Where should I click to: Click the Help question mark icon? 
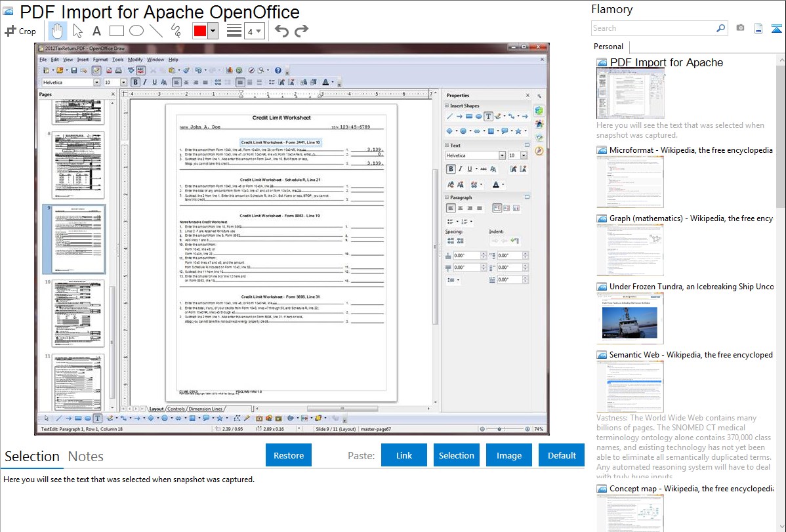click(x=278, y=70)
